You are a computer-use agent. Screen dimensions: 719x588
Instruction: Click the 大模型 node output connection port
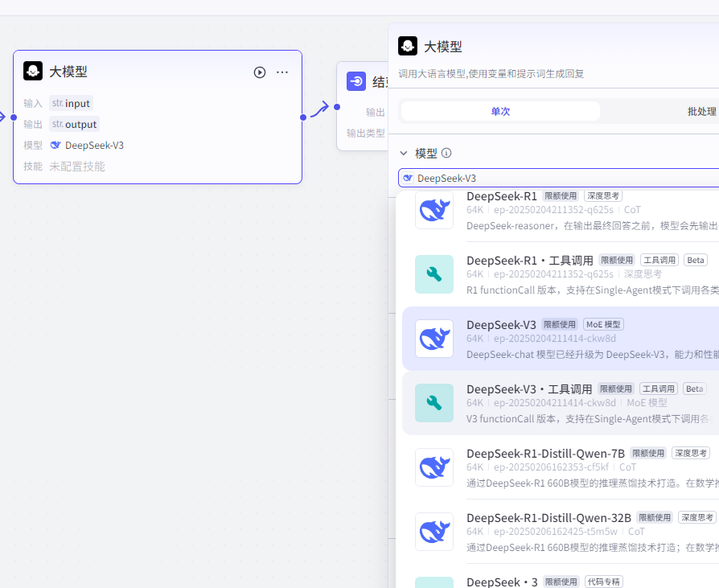(303, 117)
